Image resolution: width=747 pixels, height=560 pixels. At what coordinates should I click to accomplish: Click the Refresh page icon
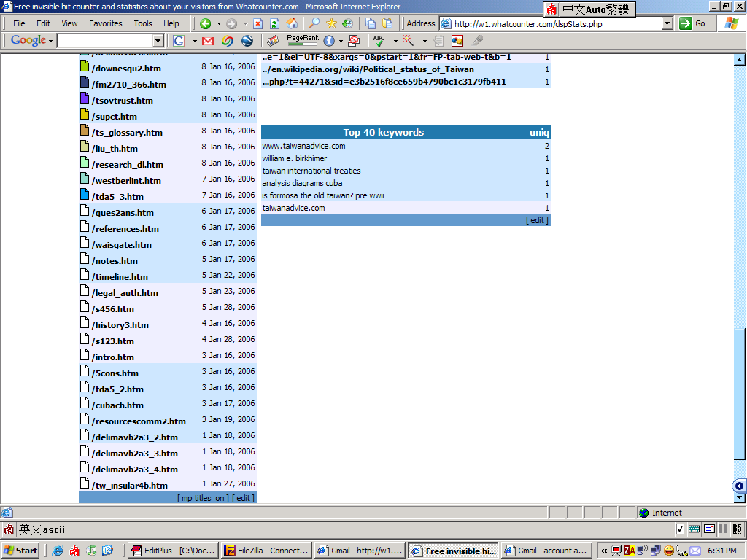coord(274,23)
